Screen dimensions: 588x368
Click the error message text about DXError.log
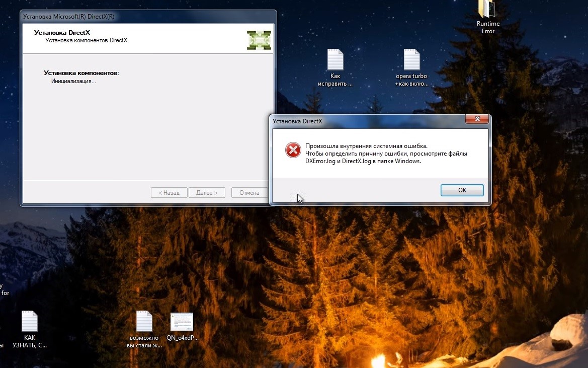[x=386, y=154]
